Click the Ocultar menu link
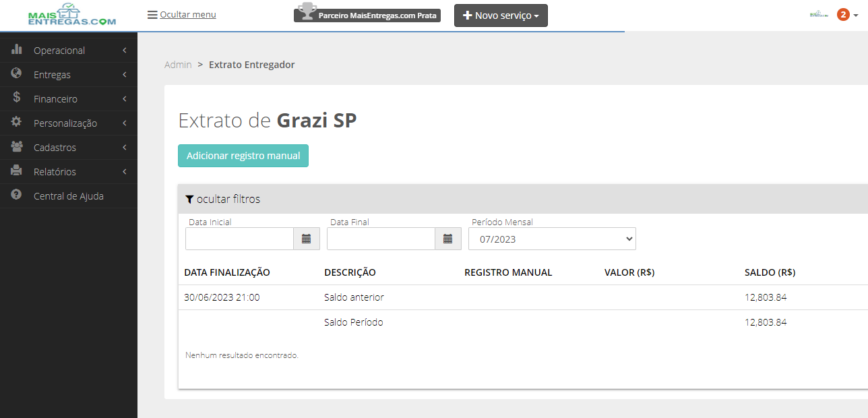The height and width of the screenshot is (418, 868). click(188, 14)
